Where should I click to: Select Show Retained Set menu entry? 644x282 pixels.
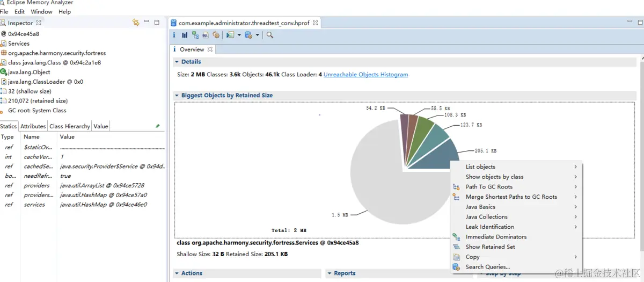tap(516, 247)
